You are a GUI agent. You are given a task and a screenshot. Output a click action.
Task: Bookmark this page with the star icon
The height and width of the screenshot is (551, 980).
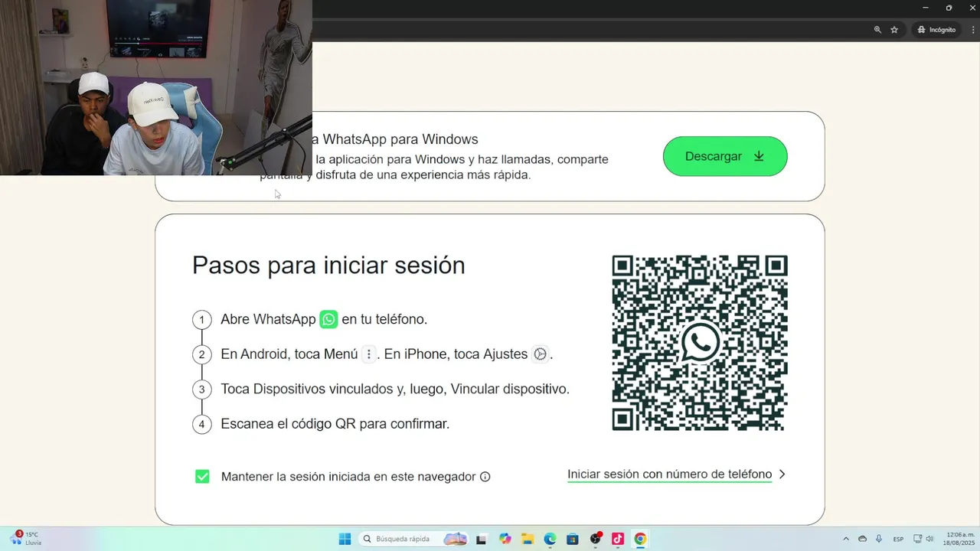(x=894, y=30)
